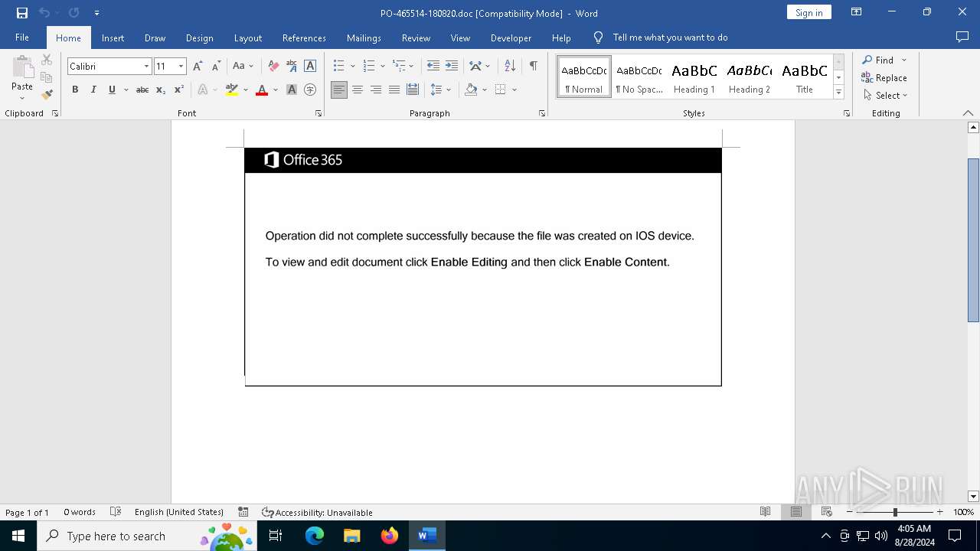The height and width of the screenshot is (551, 980).
Task: Open the Phonetic Guide icon
Action: (x=292, y=67)
